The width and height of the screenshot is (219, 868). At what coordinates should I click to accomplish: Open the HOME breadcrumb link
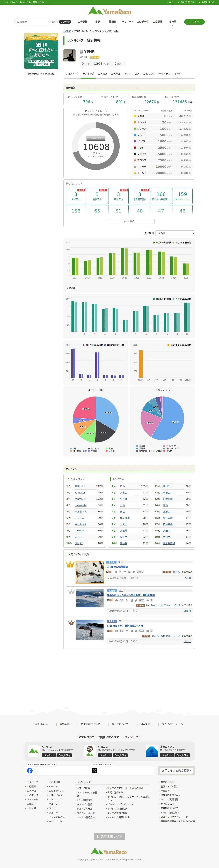tap(67, 31)
